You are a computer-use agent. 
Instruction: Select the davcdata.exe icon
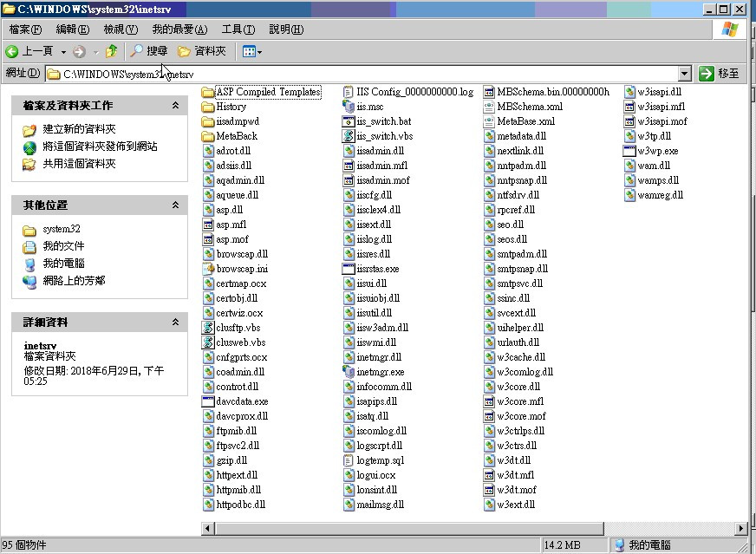click(x=208, y=401)
